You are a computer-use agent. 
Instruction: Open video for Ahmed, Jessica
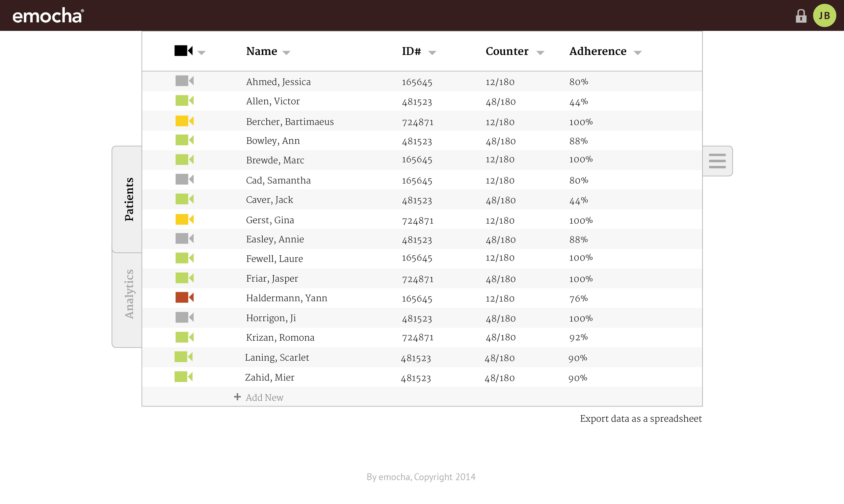point(184,81)
